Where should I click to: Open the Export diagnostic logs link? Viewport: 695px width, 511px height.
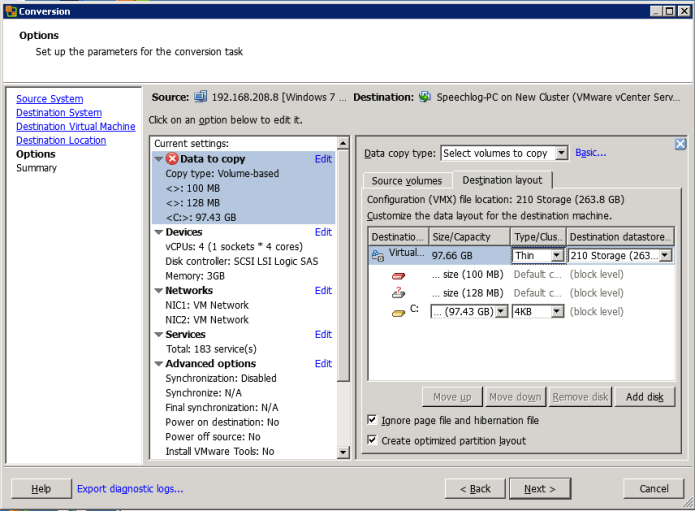[130, 489]
